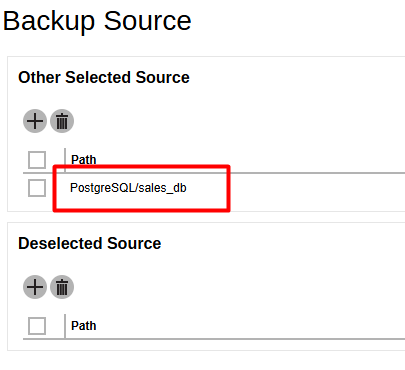Delete entries from Other Selected Source
405x370 pixels.
coord(62,121)
